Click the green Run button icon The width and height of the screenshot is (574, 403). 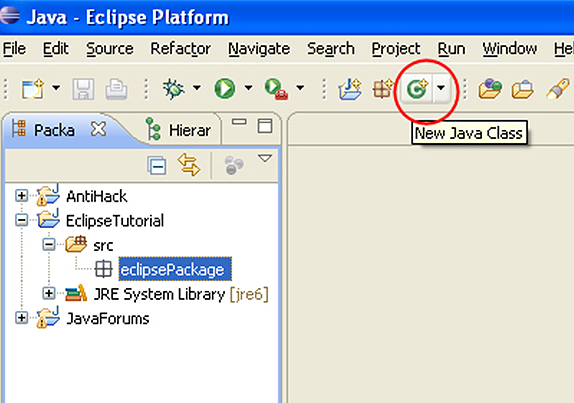[x=224, y=88]
